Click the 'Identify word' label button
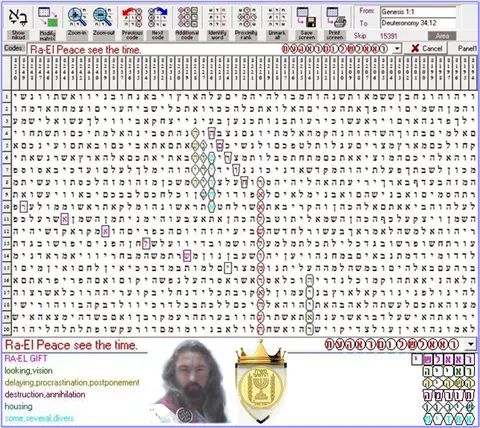480x428 pixels. coord(217,35)
